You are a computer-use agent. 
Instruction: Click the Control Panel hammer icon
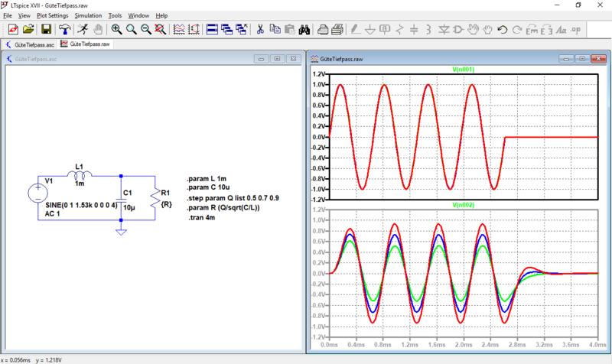click(x=64, y=30)
